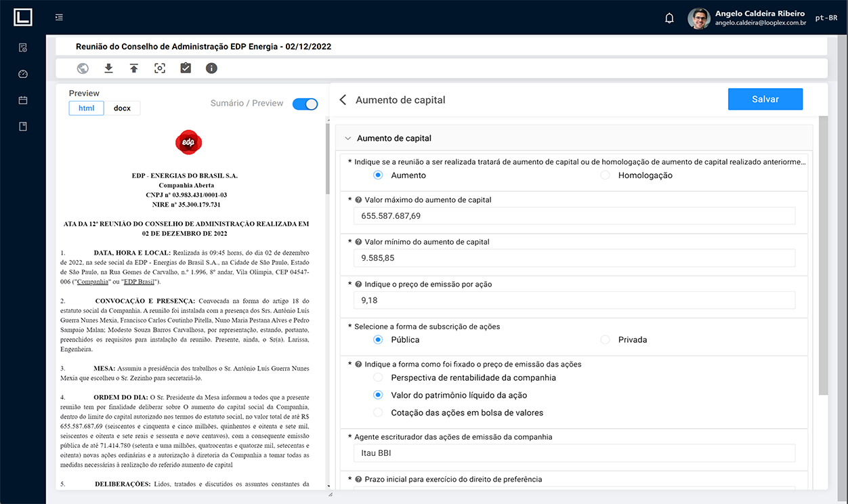Click "MESA:" heading in preview
The width and height of the screenshot is (848, 504).
point(104,368)
